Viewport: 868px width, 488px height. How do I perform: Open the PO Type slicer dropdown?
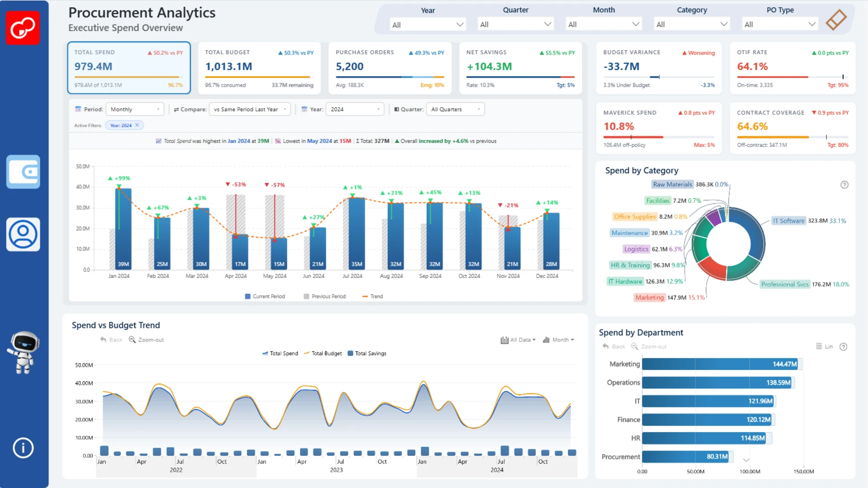coord(780,24)
